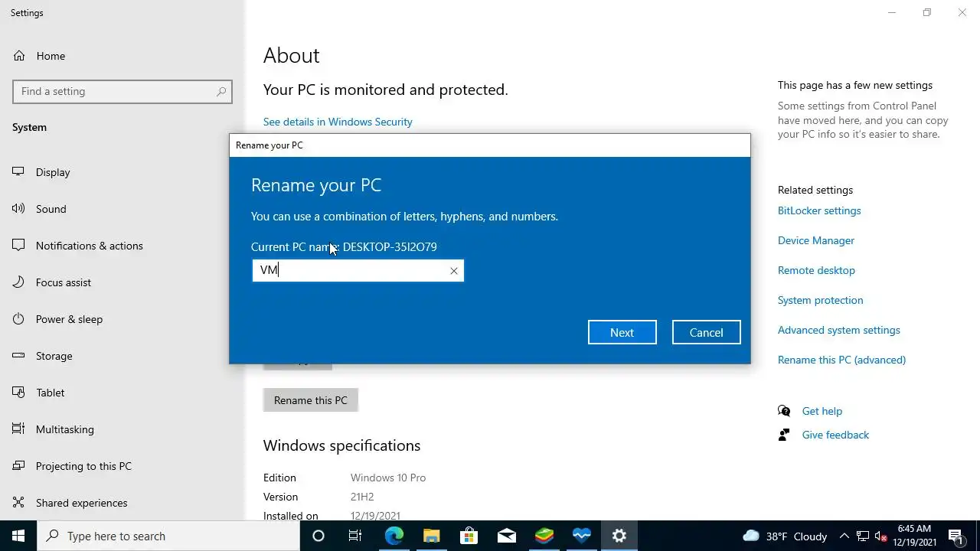Select Storage in sidebar menu
Screen dimensions: 980x551
(x=54, y=356)
